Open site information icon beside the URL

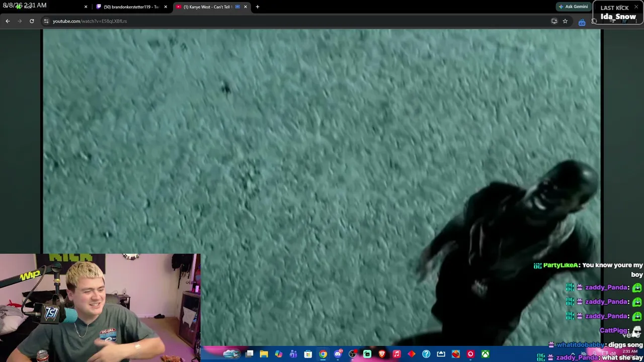46,21
